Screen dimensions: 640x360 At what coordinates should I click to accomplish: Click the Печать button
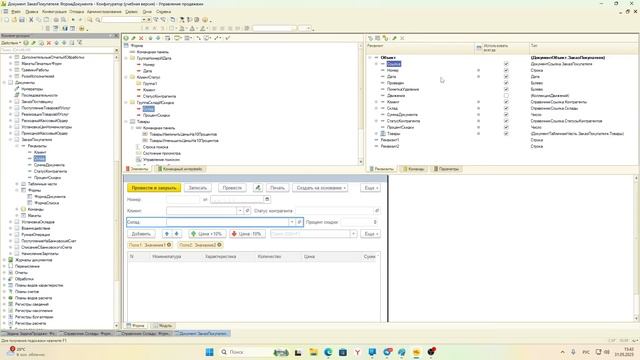(x=278, y=188)
